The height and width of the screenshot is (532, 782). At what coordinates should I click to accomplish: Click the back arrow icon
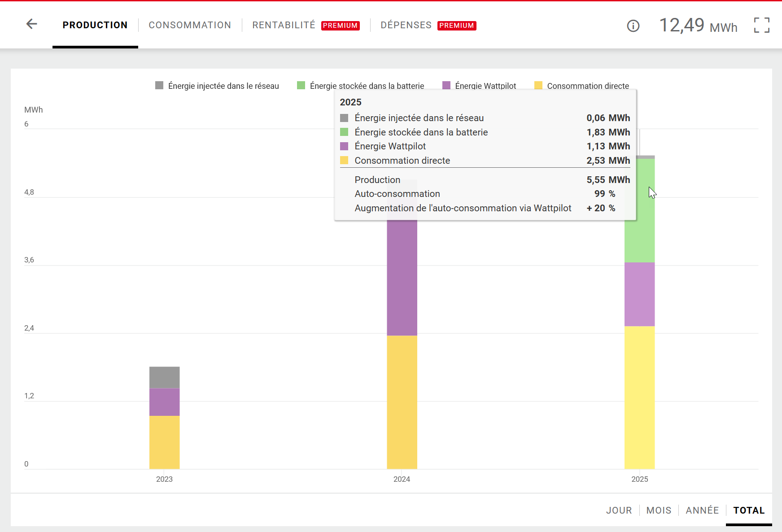[x=31, y=24]
